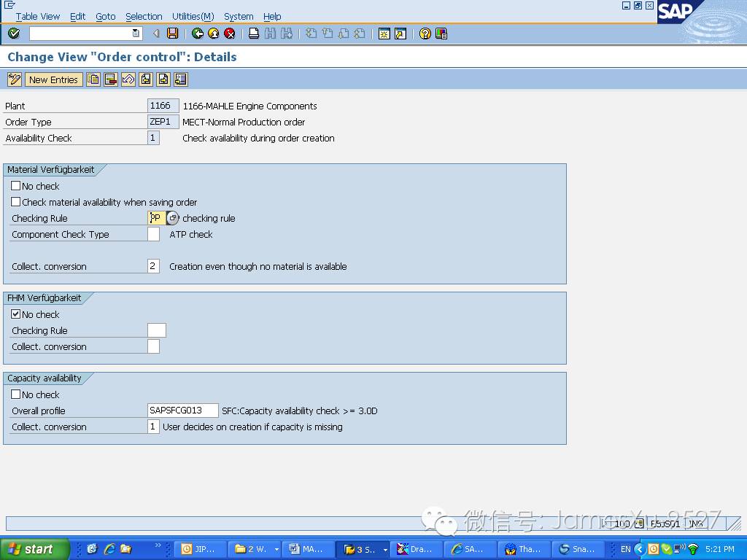
Task: Open the SAP window menu icon at top-left
Action: click(9, 5)
